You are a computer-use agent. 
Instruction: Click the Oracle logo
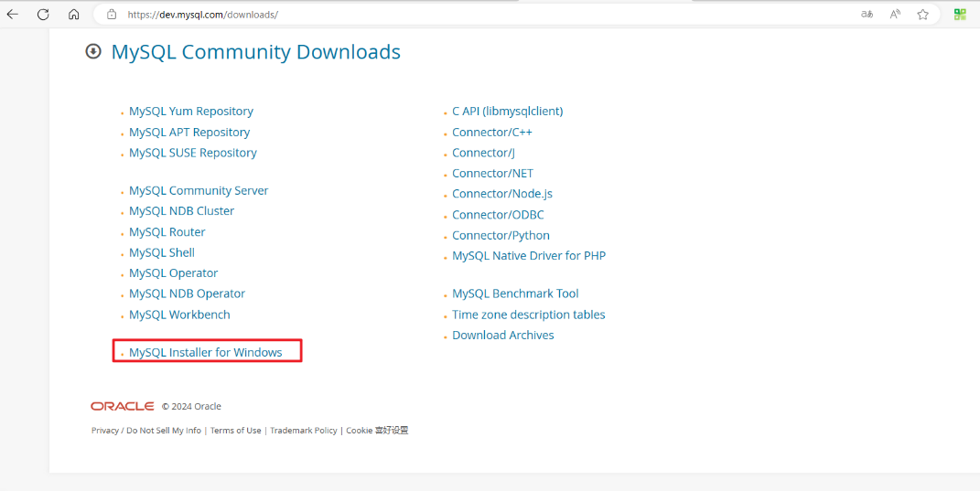pos(123,406)
